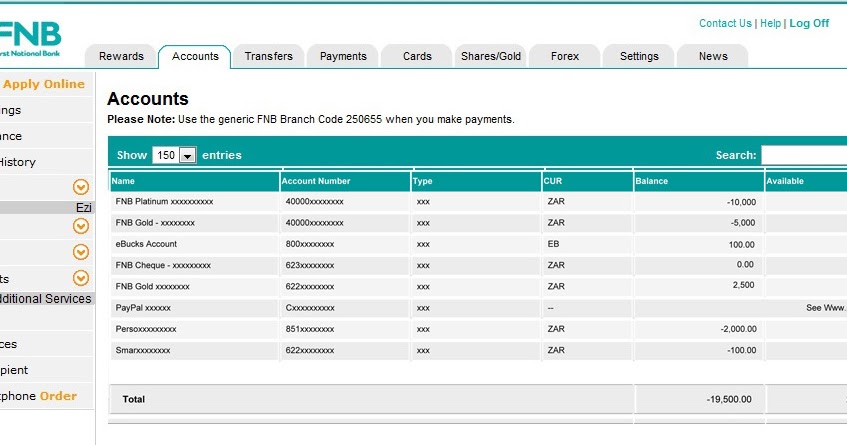Viewport: 847px width, 445px height.
Task: Expand the orange chevron just above the Ezi row
Action: (x=81, y=187)
